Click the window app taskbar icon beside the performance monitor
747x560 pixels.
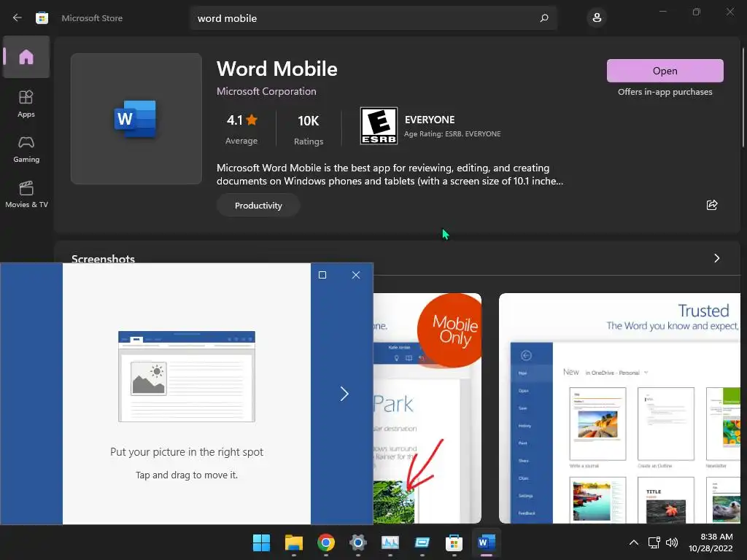click(422, 542)
